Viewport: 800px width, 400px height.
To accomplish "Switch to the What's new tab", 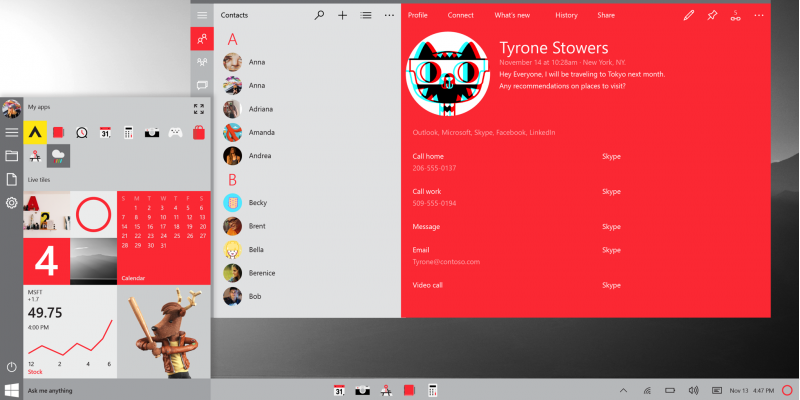I will [x=512, y=15].
